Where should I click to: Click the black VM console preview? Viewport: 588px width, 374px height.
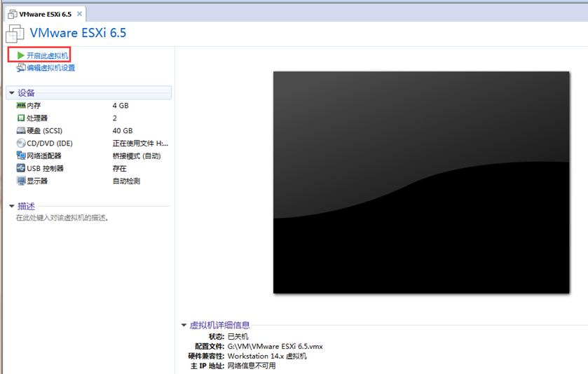(x=421, y=183)
